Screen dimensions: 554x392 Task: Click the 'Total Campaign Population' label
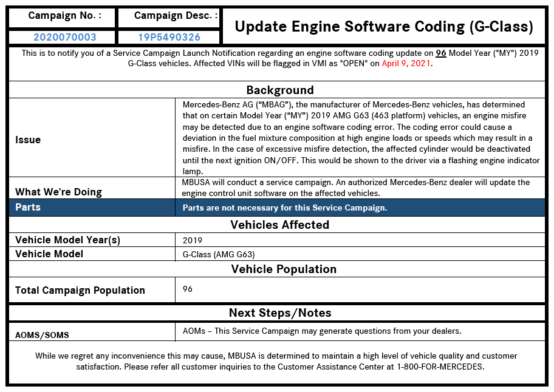pos(80,291)
